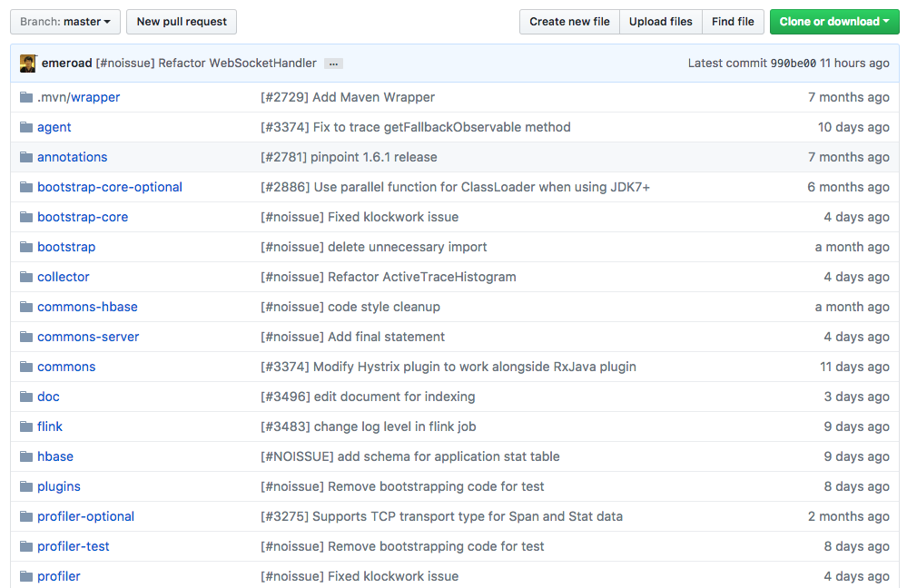Click folder icon beside plugins
Screen dimensions: 907x588
(x=26, y=486)
